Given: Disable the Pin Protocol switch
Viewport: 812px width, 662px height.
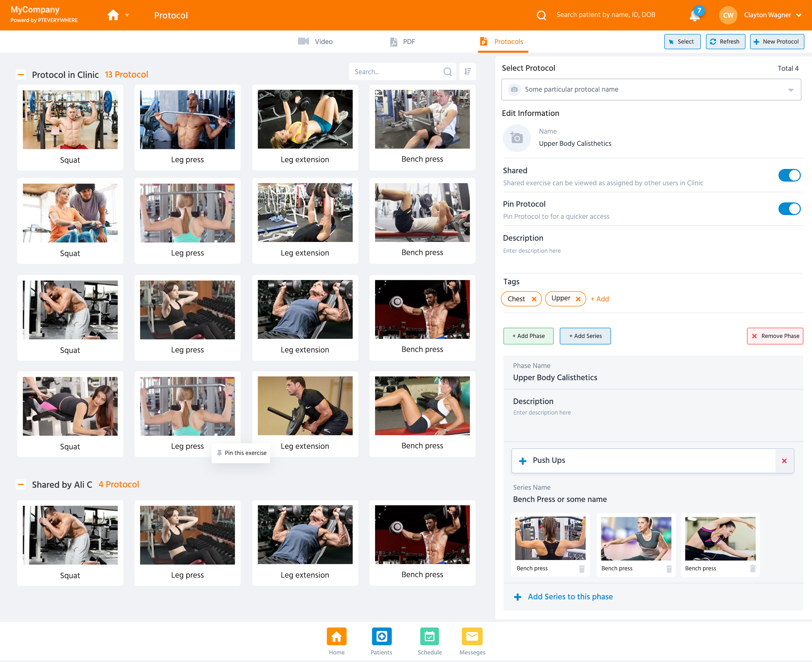Looking at the screenshot, I should pos(789,209).
